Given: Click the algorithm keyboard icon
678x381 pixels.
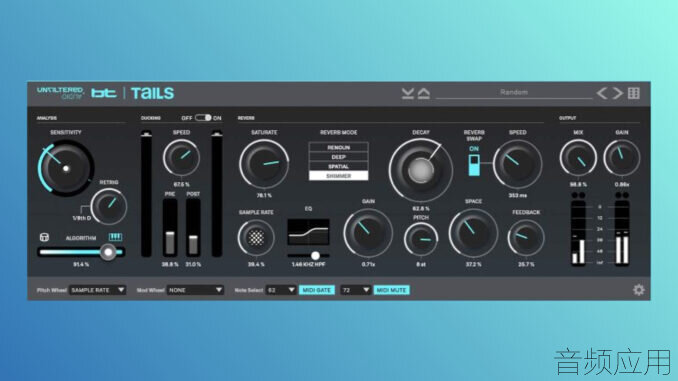Looking at the screenshot, I should 115,237.
